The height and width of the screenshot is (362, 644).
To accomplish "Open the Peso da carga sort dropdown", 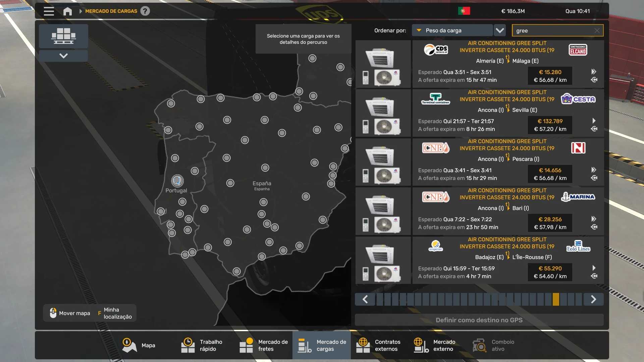I will point(452,31).
